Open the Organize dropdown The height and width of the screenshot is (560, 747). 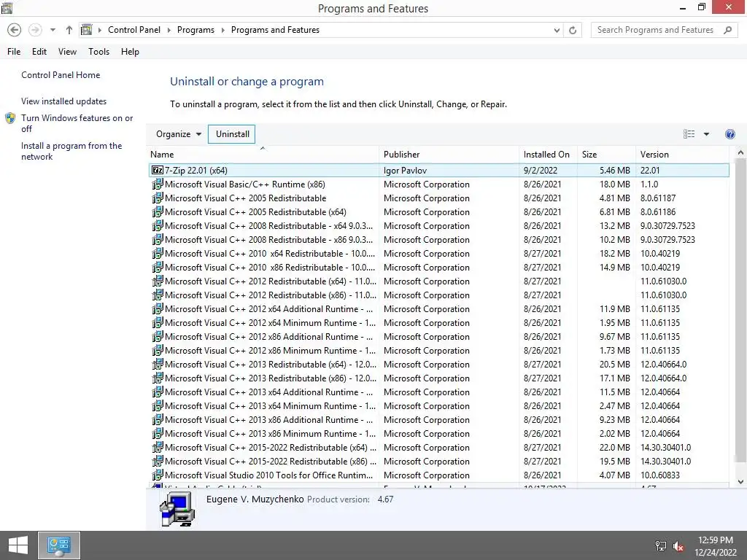click(x=179, y=134)
